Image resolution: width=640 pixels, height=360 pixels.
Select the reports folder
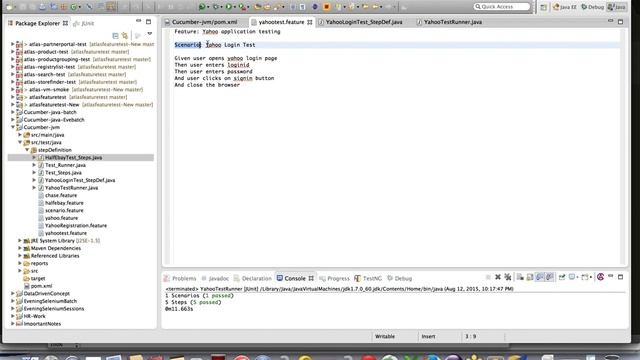tap(39, 263)
